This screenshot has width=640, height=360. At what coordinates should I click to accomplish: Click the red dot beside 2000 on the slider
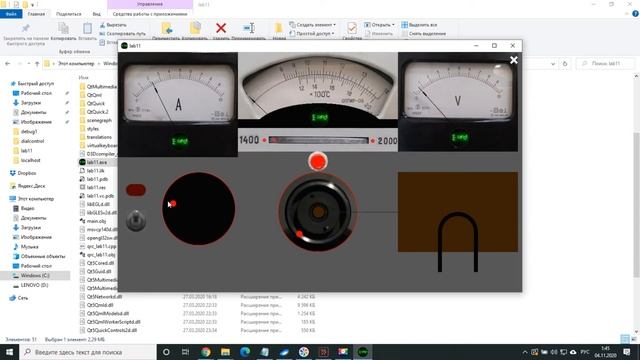tap(372, 140)
